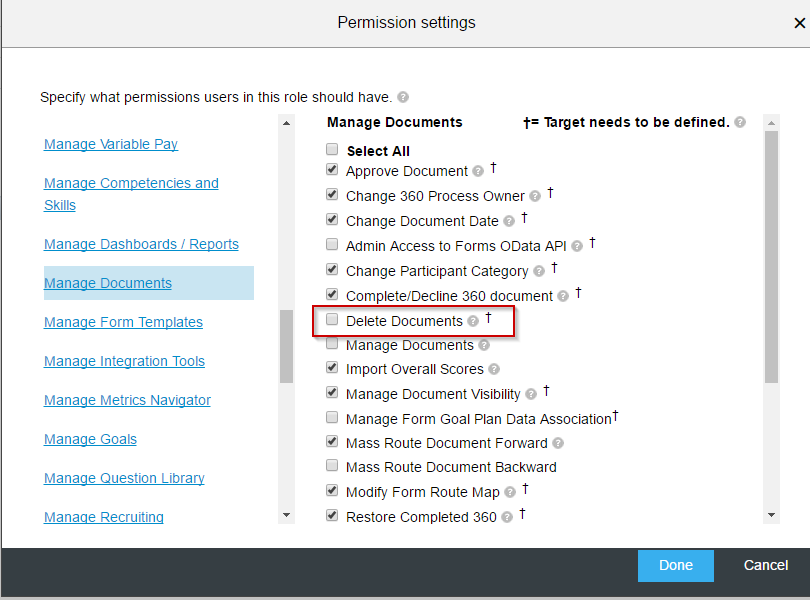Click down arrow of left category list scrollbar
Viewport: 810px width, 600px height.
(286, 515)
